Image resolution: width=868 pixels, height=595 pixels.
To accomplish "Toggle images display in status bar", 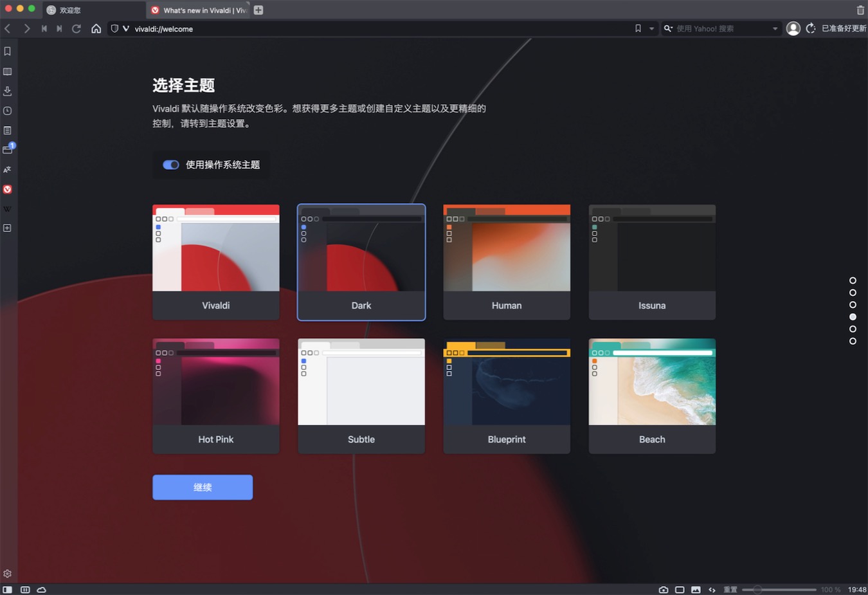I will pyautogui.click(x=696, y=589).
